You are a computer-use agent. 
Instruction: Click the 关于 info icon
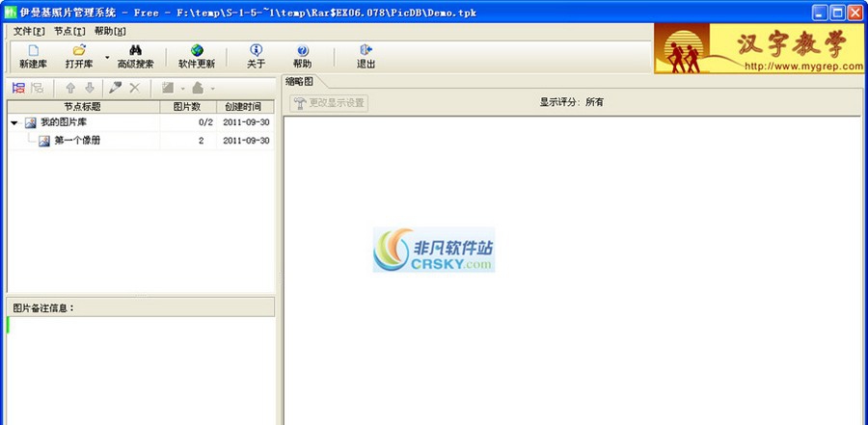click(x=256, y=50)
